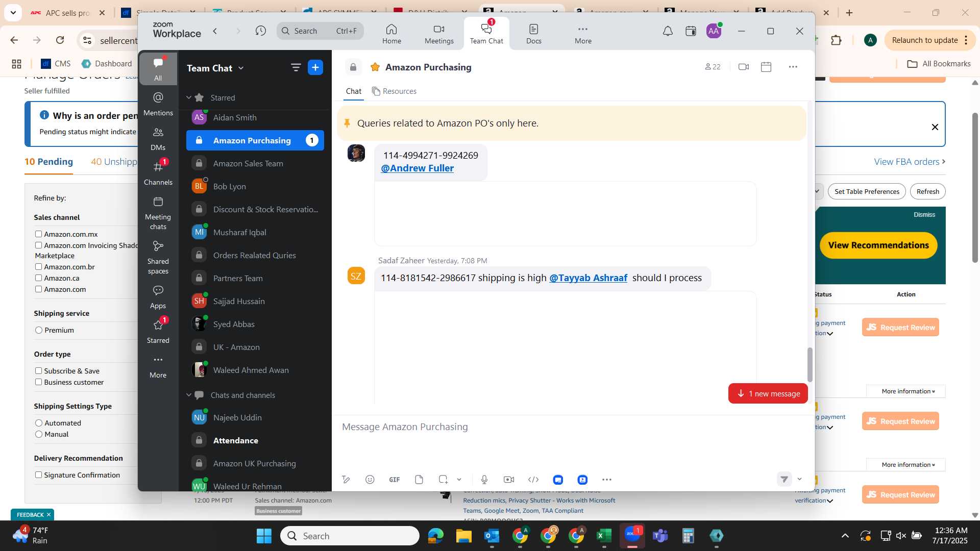
Task: Check Business customer order type
Action: 38,382
